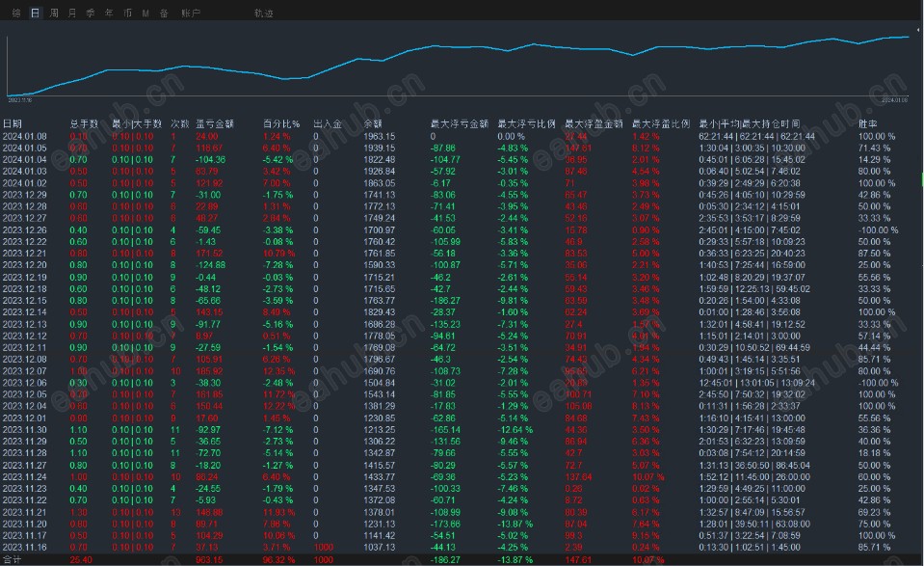Image resolution: width=924 pixels, height=566 pixels.
Task: Click balance value 1769.08
Action: coord(379,348)
